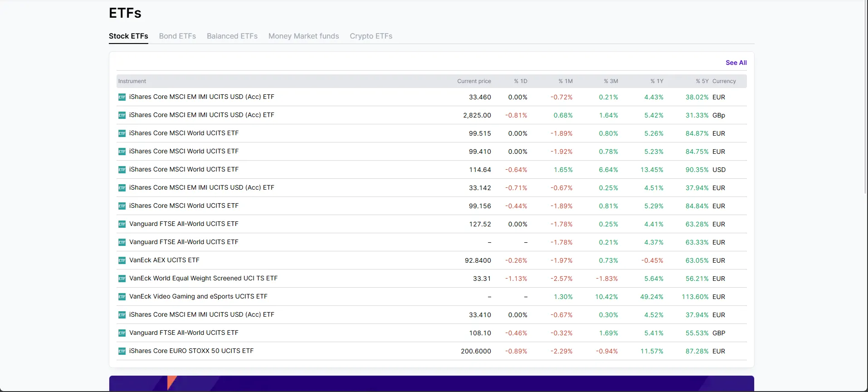868x392 pixels.
Task: Click ETF icon beside VanEck AEX UCITS ETF
Action: pyautogui.click(x=122, y=260)
